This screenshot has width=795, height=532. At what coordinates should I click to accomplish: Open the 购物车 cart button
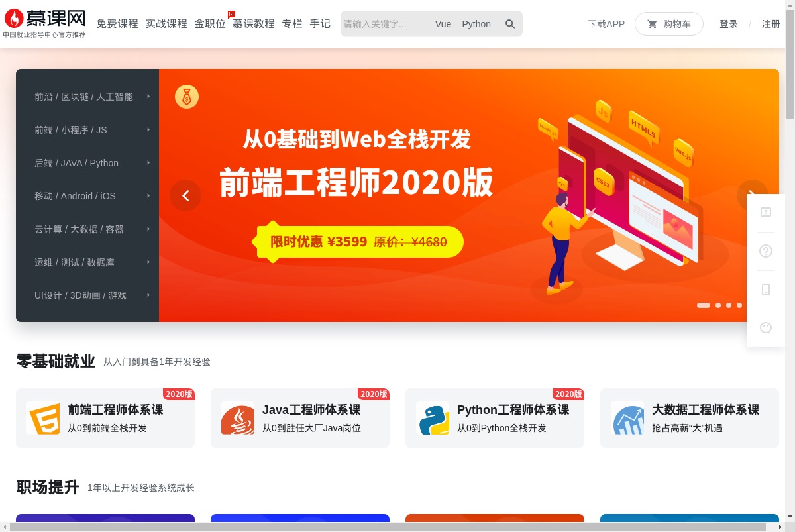669,24
